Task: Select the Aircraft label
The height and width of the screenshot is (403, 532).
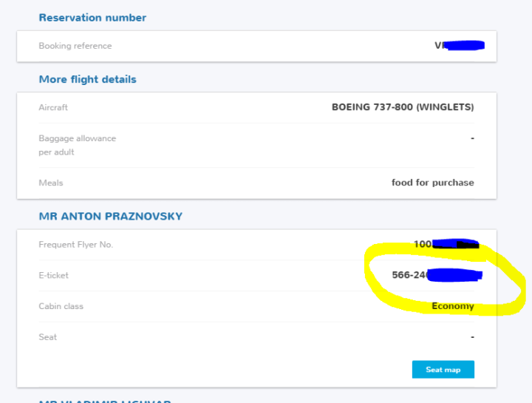Action: (x=53, y=107)
